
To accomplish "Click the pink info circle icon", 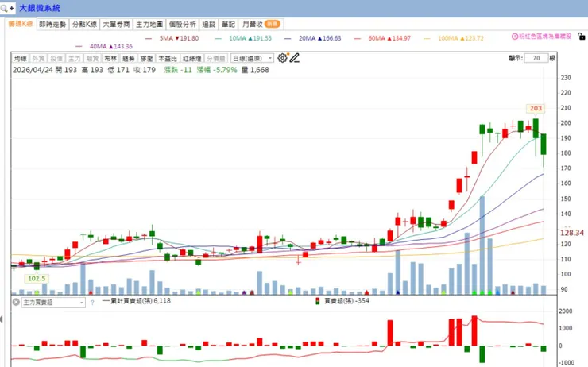I will pos(515,37).
